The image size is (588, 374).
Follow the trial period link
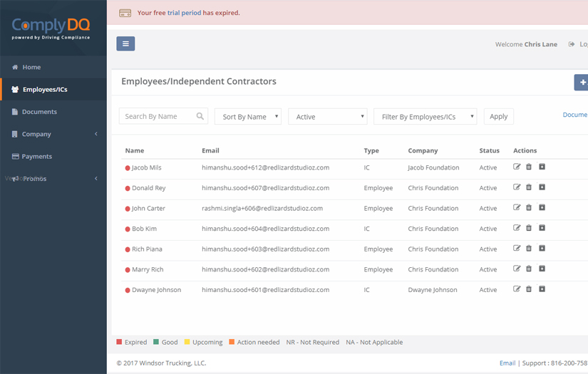(184, 13)
